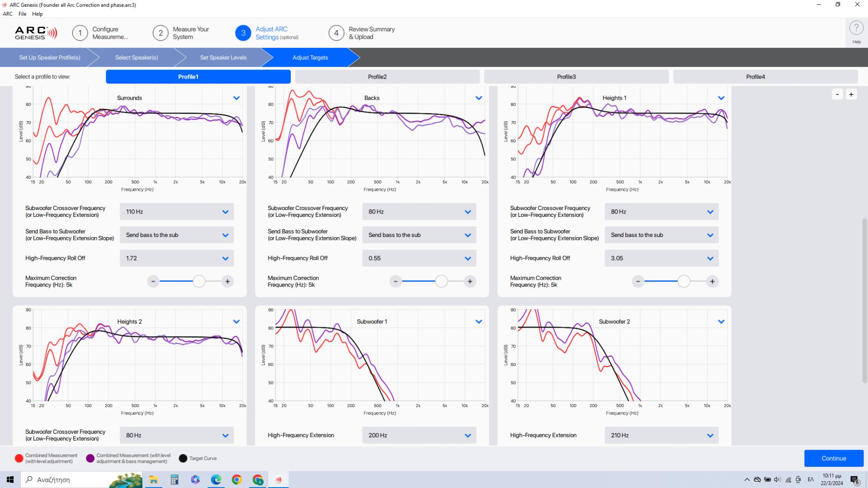Increase Backs maximum correction frequency
Screen dimensions: 868x488
click(470, 282)
